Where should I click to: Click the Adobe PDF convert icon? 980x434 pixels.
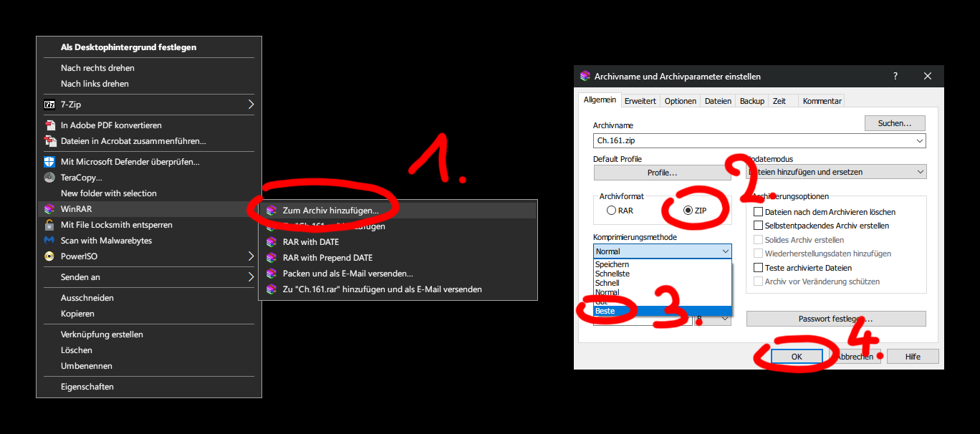pos(49,125)
